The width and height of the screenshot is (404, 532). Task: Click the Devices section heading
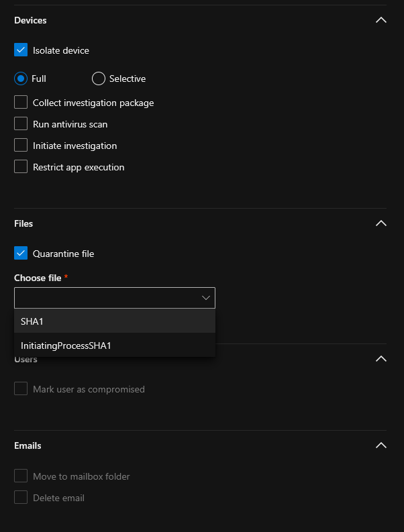[30, 20]
